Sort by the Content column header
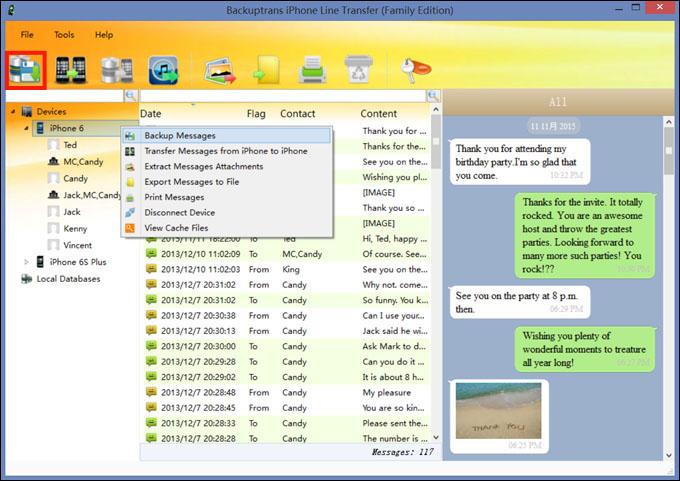The image size is (680, 481). [379, 114]
